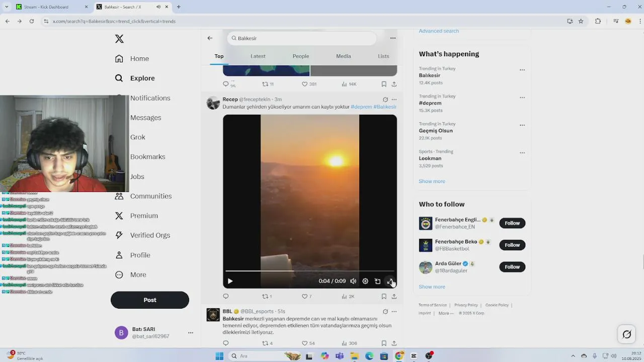This screenshot has width=644, height=362.
Task: Open Grok floating button
Action: pyautogui.click(x=627, y=334)
